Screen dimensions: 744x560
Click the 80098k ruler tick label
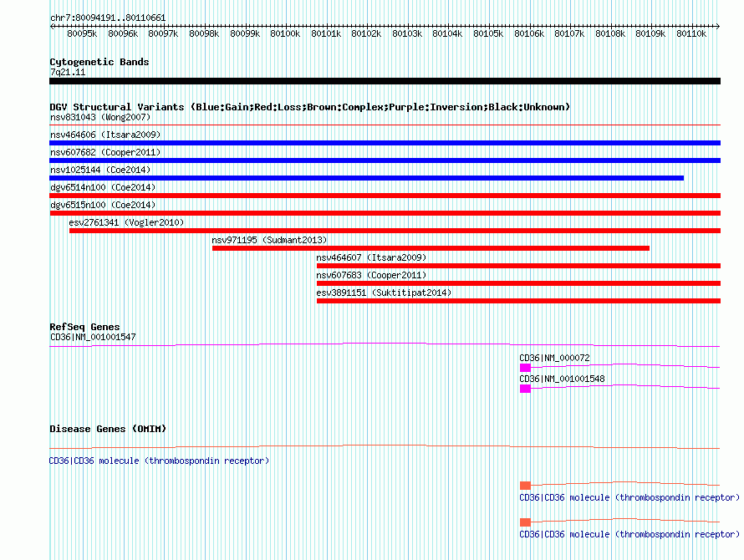(204, 33)
